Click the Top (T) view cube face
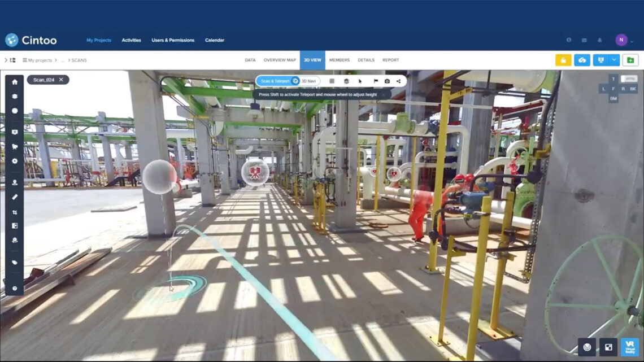This screenshot has width=644, height=362. click(613, 79)
